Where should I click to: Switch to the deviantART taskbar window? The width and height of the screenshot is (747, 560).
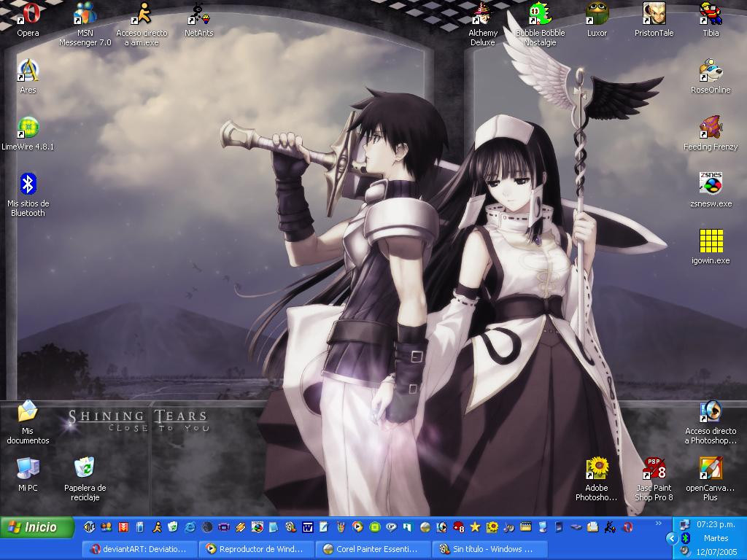pyautogui.click(x=140, y=549)
